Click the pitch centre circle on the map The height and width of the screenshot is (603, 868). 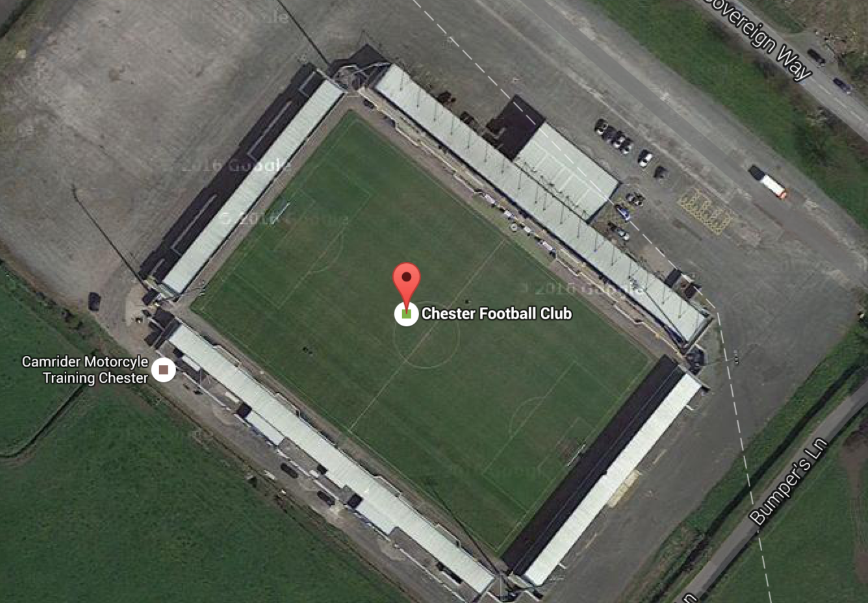pos(426,335)
